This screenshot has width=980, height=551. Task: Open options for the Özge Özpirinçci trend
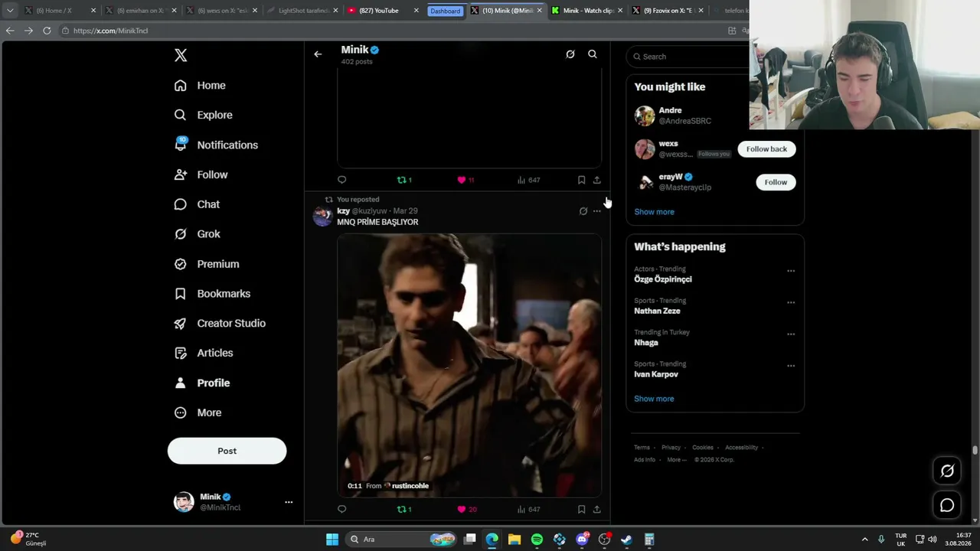791,271
